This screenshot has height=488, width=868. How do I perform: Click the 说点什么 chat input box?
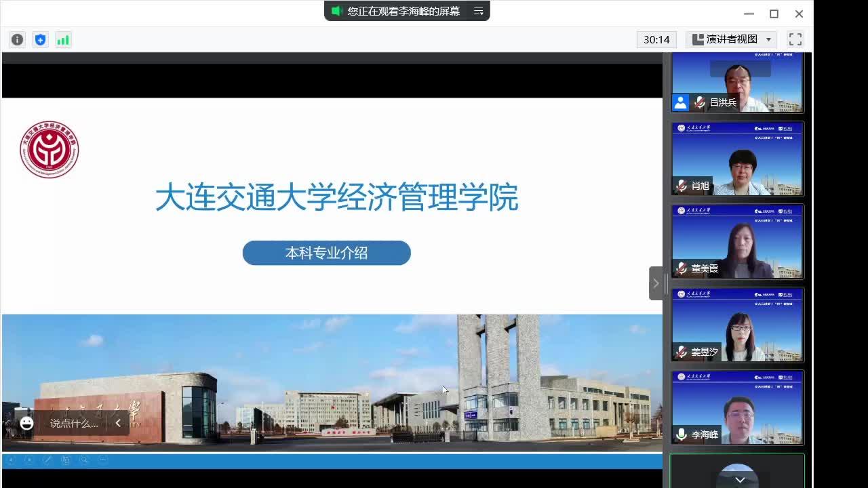coord(74,424)
